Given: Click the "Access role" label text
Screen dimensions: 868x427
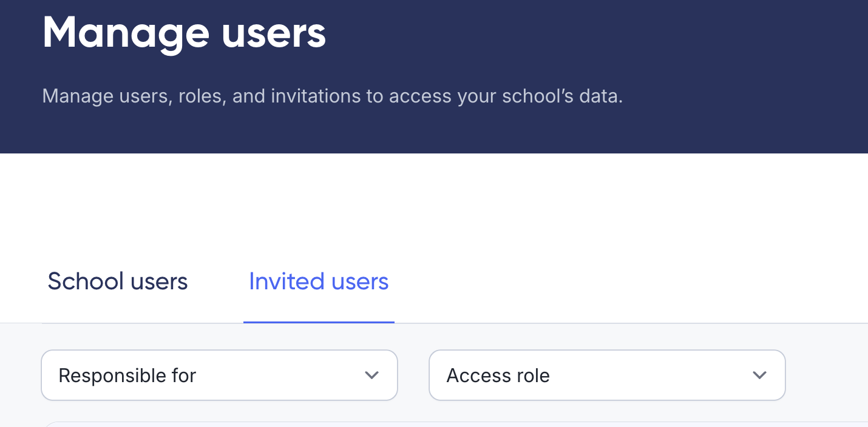Looking at the screenshot, I should pos(498,375).
